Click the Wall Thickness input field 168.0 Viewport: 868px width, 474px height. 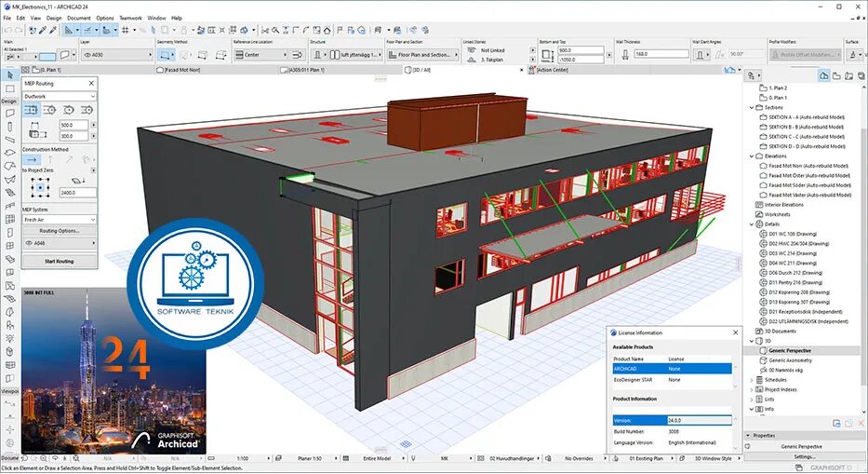[x=661, y=54]
